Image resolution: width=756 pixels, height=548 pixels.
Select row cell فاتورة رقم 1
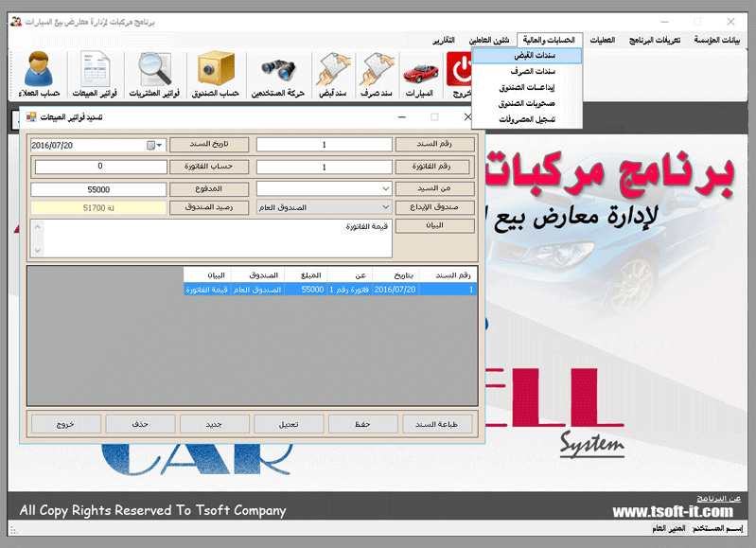[x=350, y=290]
